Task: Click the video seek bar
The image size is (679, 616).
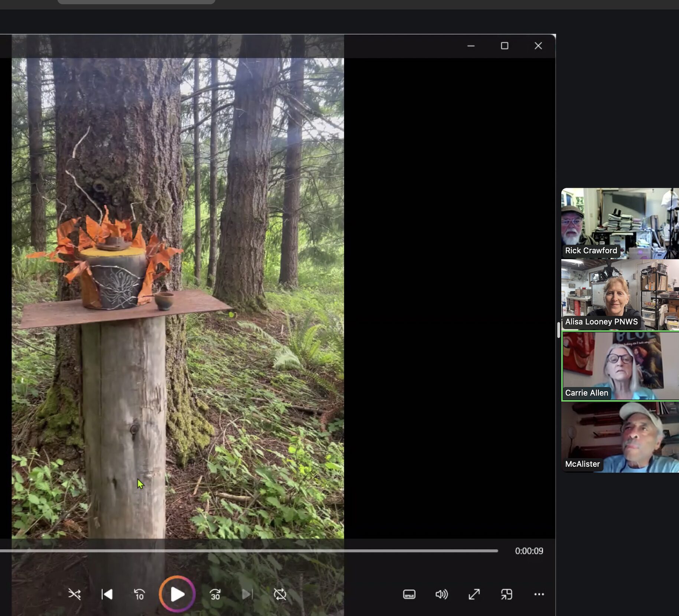Action: [249, 551]
